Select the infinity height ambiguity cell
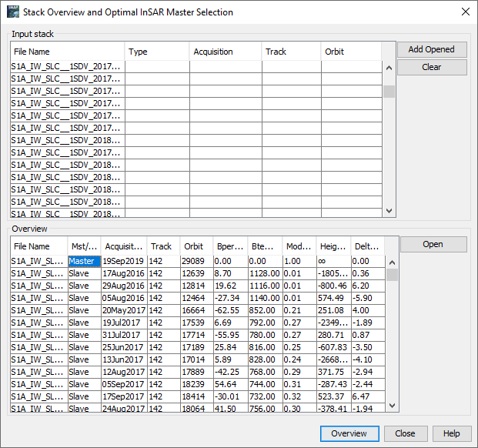The width and height of the screenshot is (478, 448). click(x=334, y=261)
